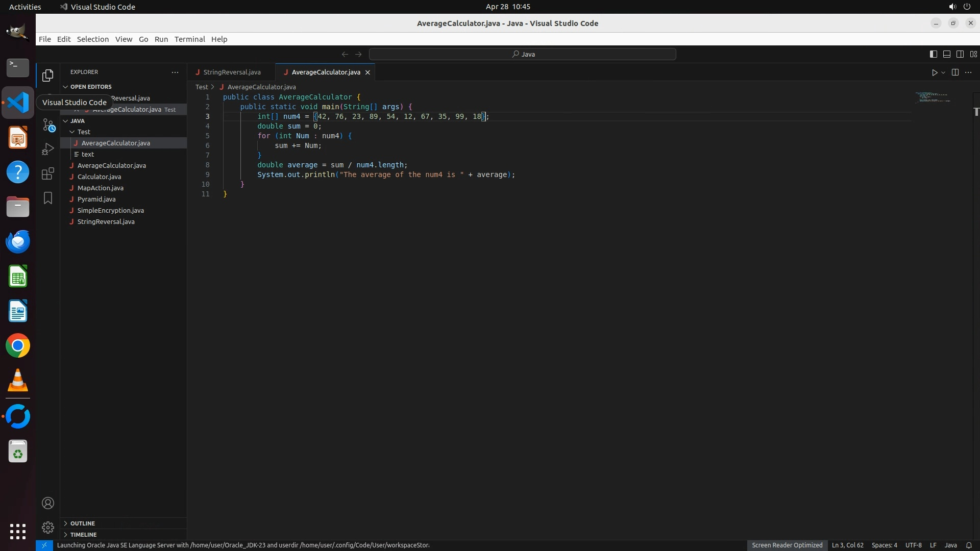Open the Source Control view

point(48,124)
